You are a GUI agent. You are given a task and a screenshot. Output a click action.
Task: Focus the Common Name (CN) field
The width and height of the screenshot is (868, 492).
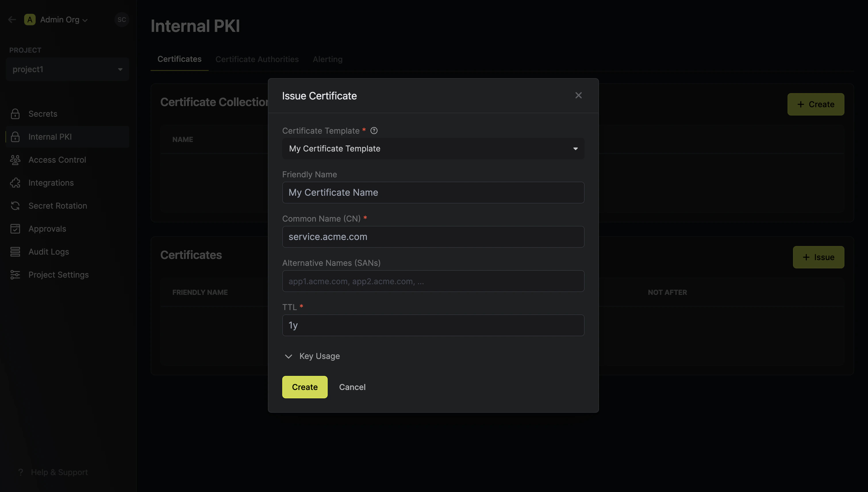pos(433,237)
